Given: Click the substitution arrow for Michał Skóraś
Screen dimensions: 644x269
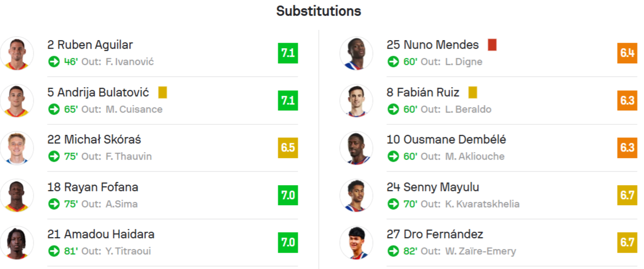Looking at the screenshot, I should tap(54, 156).
